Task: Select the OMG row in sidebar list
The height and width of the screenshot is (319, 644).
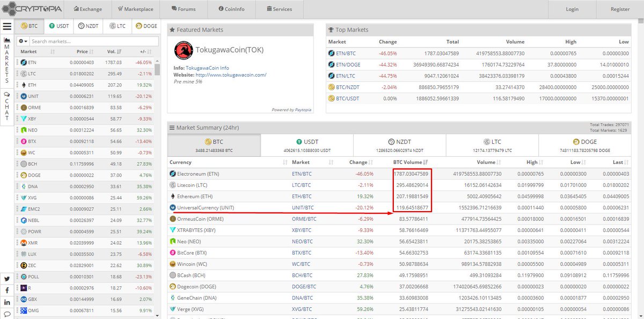Action: 84,310
